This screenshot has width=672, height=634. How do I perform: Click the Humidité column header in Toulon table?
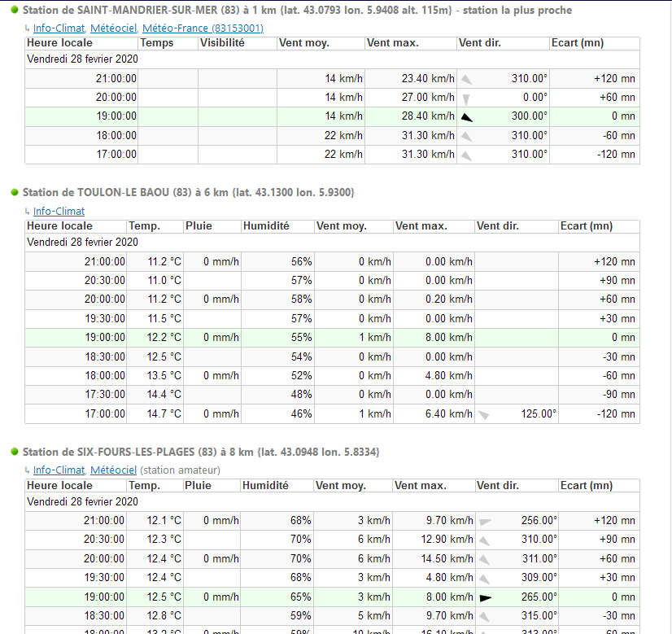click(266, 225)
